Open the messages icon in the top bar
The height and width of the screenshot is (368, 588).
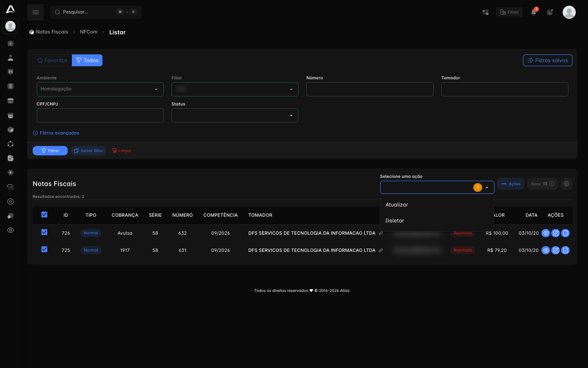(x=550, y=12)
